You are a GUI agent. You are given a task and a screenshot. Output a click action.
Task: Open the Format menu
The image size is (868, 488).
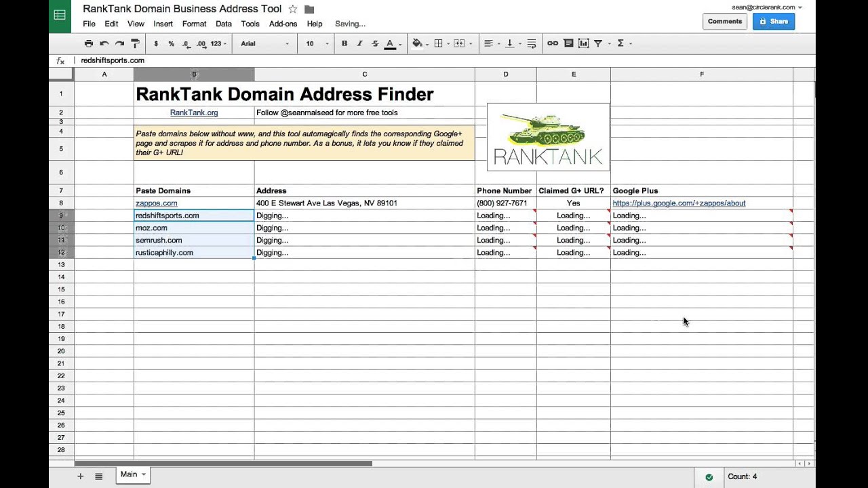[x=194, y=24]
